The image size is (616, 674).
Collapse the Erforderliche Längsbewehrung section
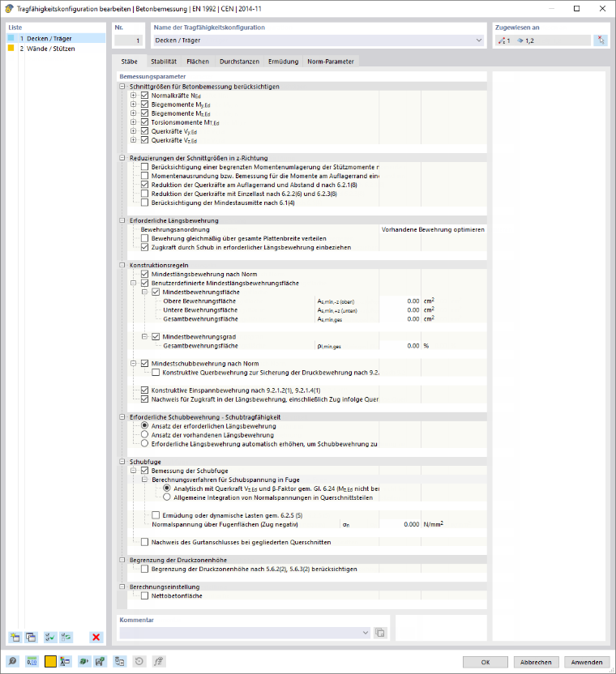click(122, 220)
